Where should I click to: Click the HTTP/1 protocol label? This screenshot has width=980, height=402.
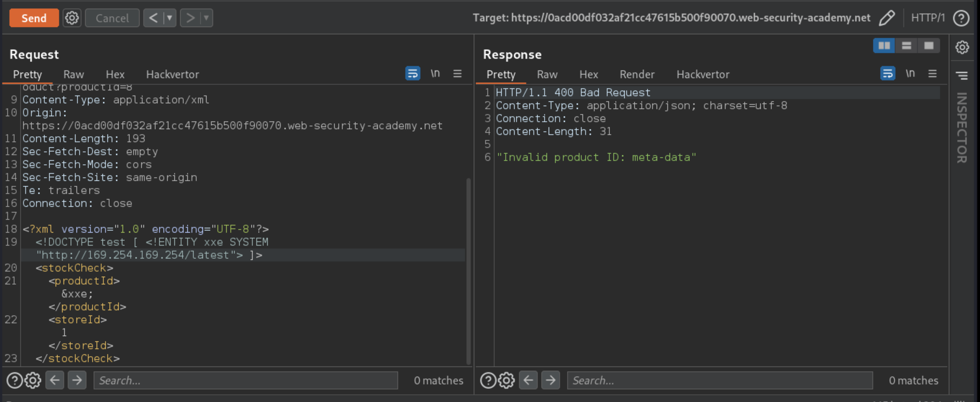point(928,18)
